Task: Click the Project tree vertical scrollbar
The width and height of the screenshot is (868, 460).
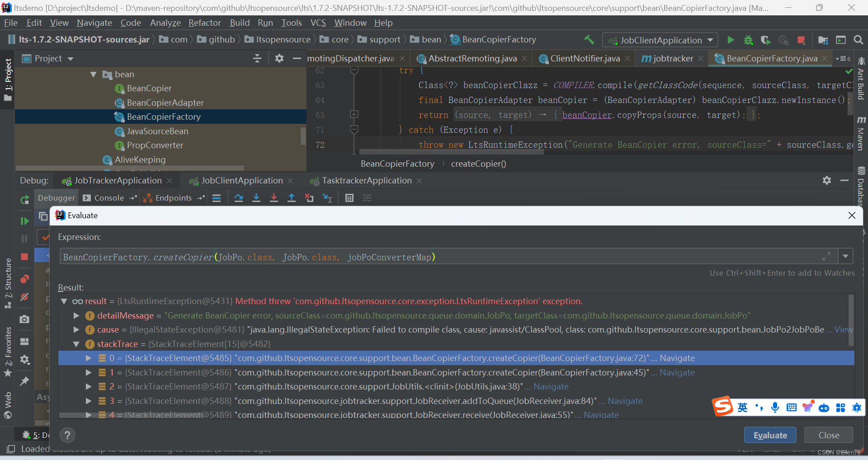Action: (303, 136)
